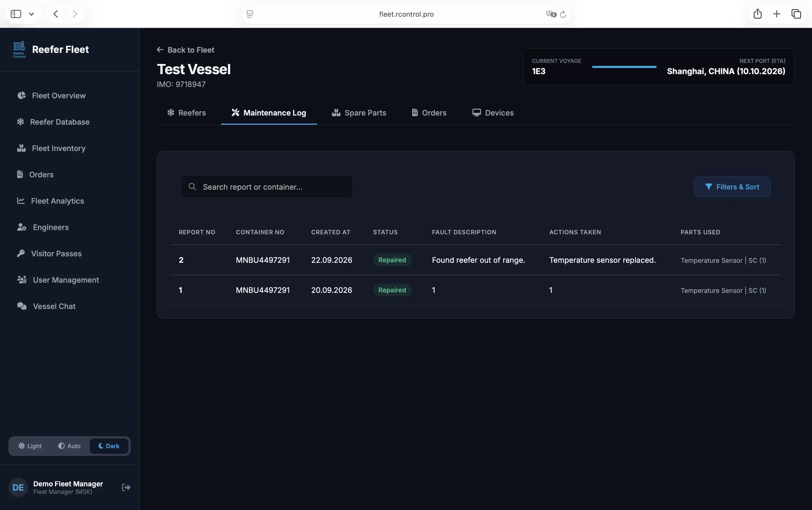Click 'Found reefer out of range.' cell

coord(478,260)
